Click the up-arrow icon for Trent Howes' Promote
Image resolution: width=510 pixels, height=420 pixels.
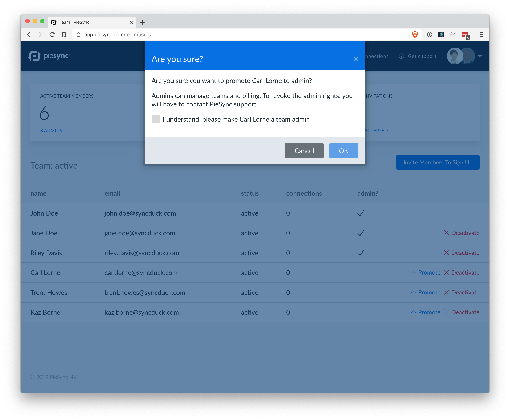tap(413, 292)
